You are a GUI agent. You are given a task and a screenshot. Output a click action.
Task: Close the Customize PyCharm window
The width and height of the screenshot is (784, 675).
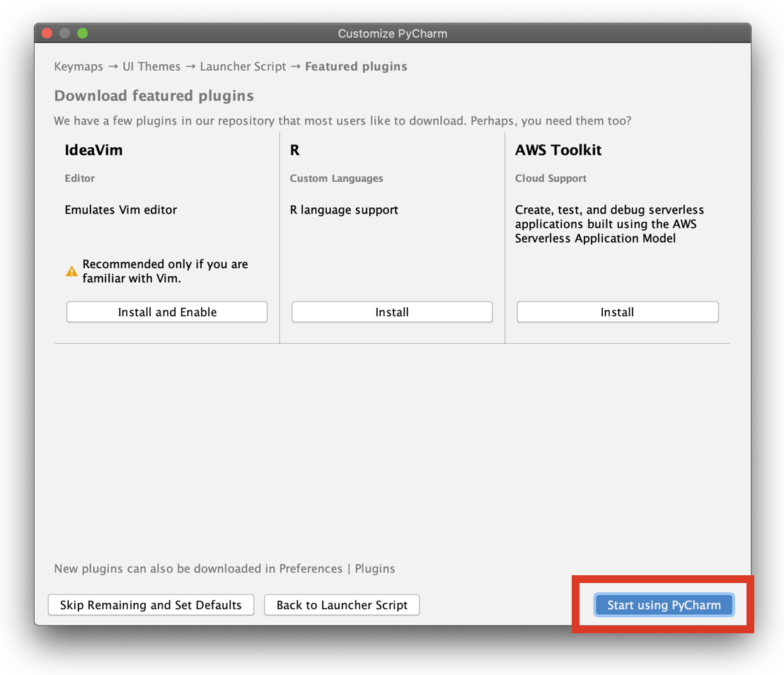(x=47, y=33)
